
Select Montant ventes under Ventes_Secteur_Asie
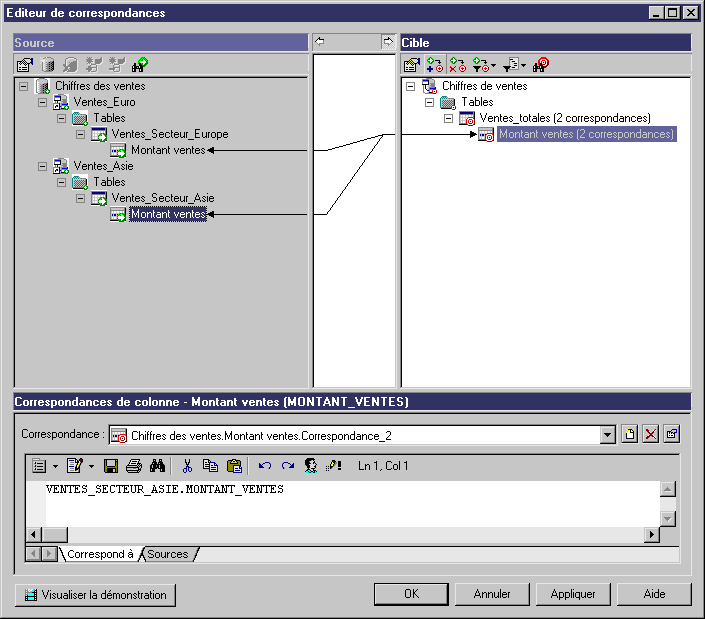pos(168,214)
